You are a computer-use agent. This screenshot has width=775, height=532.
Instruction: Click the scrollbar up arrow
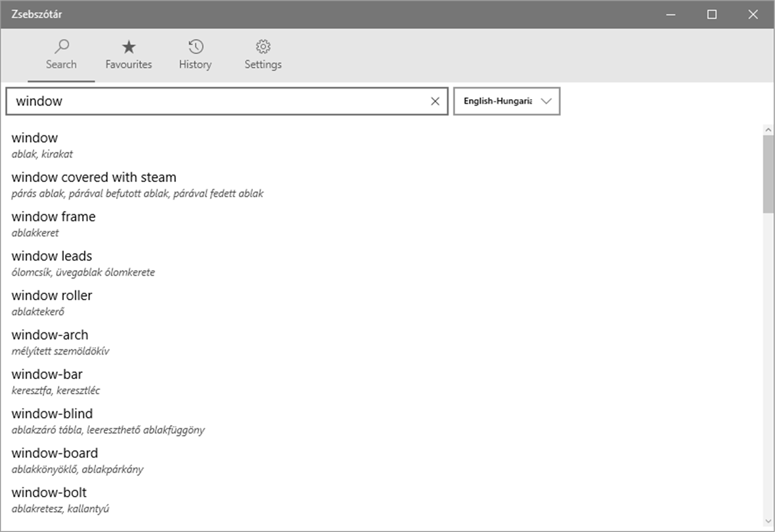[x=768, y=130]
